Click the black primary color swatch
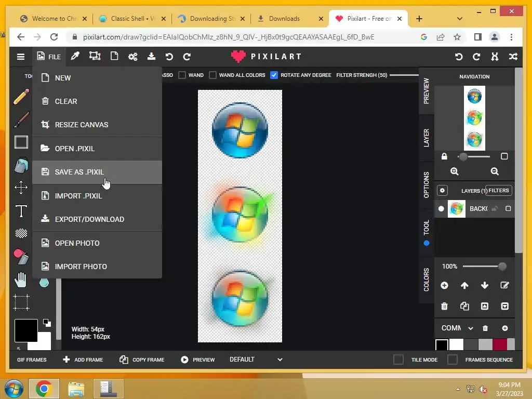Image resolution: width=532 pixels, height=399 pixels. (x=26, y=330)
